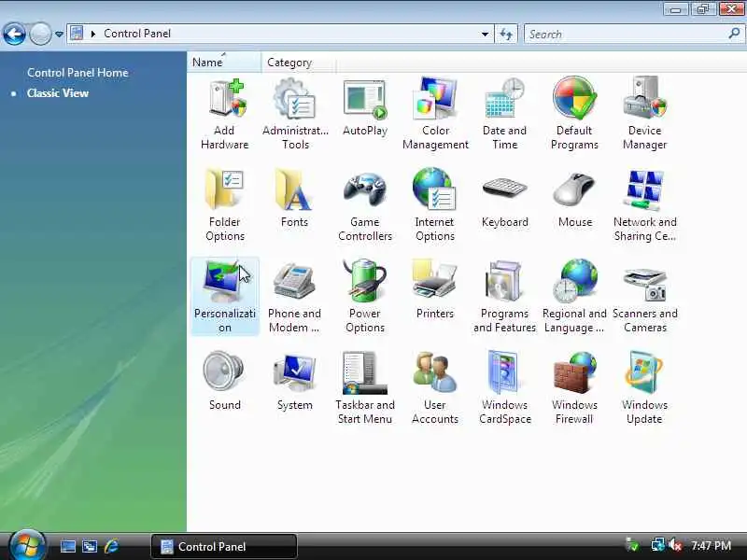Click the search magnifier icon

pos(734,34)
